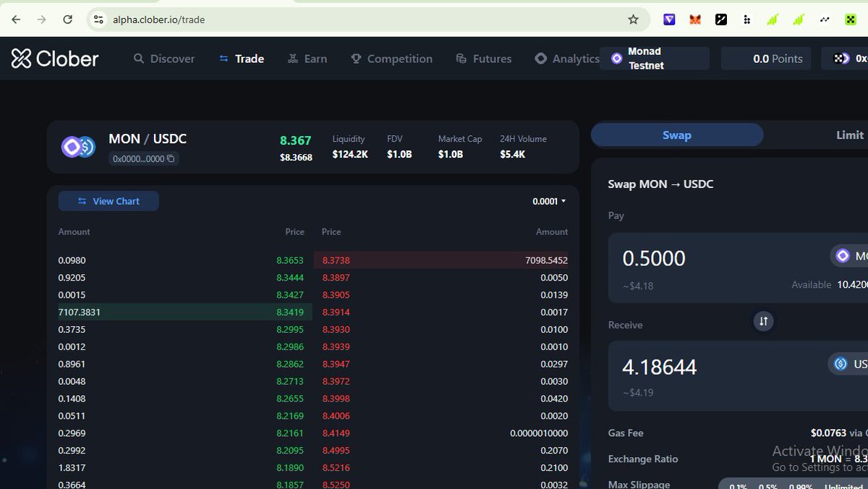This screenshot has width=868, height=489.
Task: Set max slippage to 0.99%
Action: tap(801, 487)
